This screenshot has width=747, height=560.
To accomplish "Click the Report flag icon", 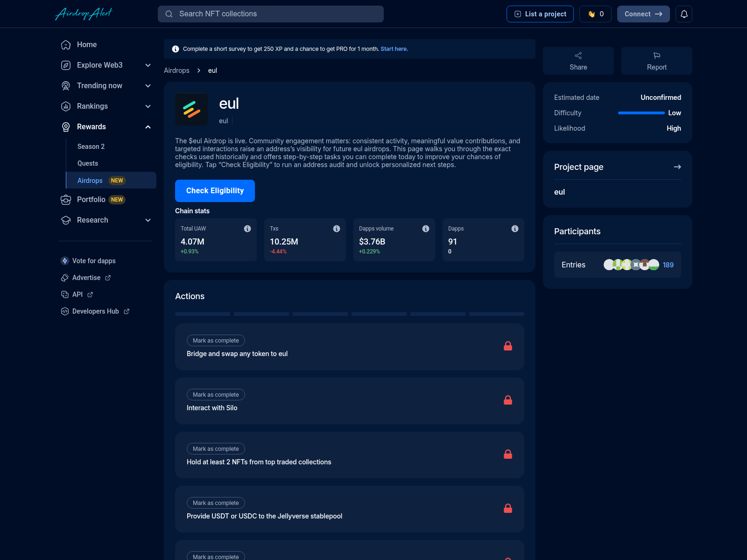I will pyautogui.click(x=656, y=56).
